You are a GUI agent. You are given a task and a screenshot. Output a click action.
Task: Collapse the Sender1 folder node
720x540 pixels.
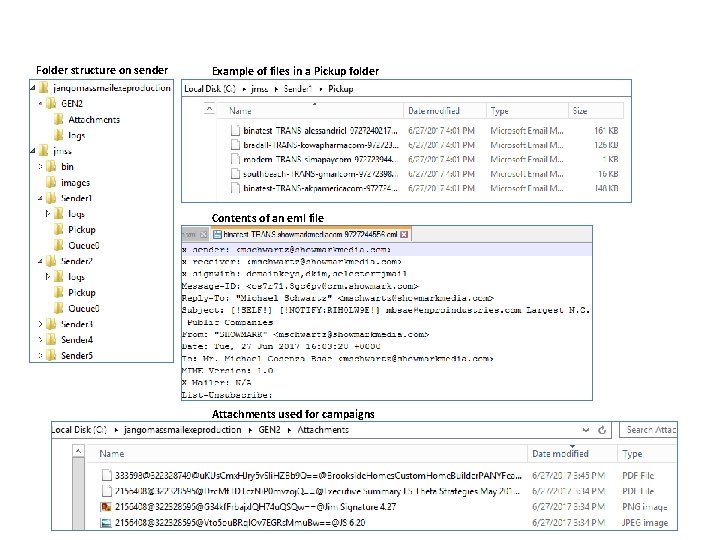[x=40, y=198]
